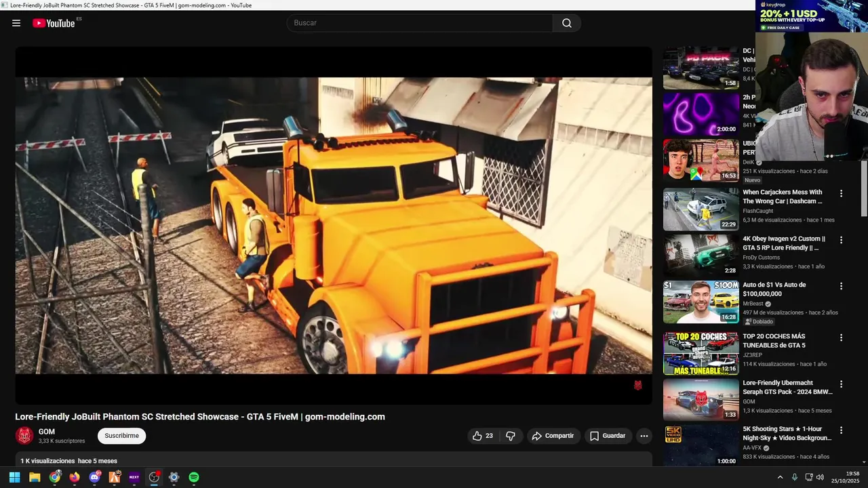
Task: Click the 3,33 K suscriptores text
Action: pyautogui.click(x=62, y=441)
